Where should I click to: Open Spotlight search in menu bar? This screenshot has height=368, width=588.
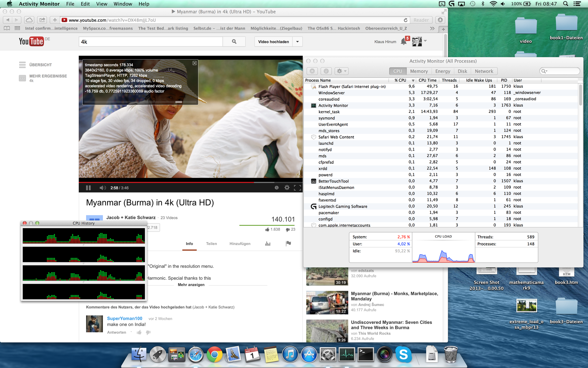point(566,4)
